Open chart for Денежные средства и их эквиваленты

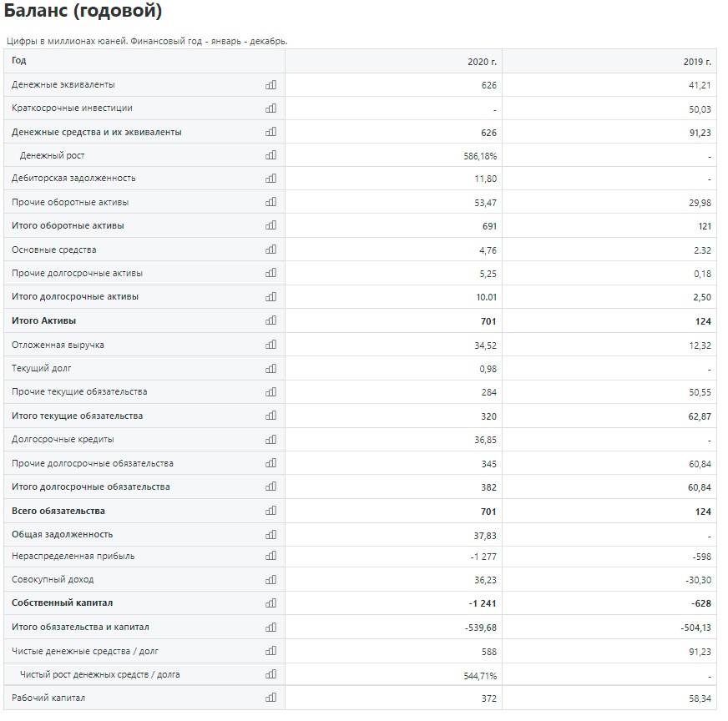[270, 132]
